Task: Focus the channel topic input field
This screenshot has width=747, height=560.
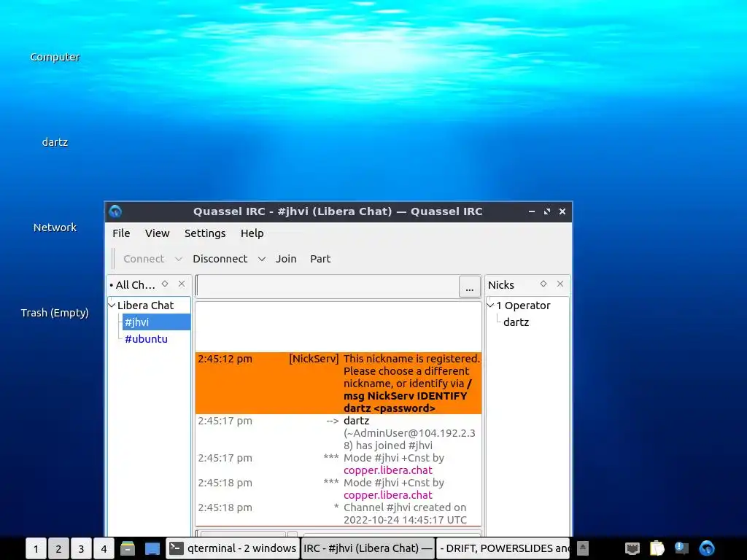Action: (x=328, y=287)
